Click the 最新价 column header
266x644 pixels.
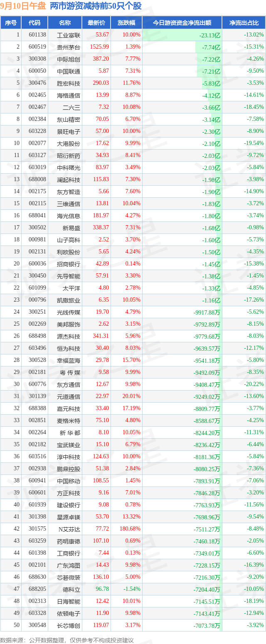[x=96, y=23]
